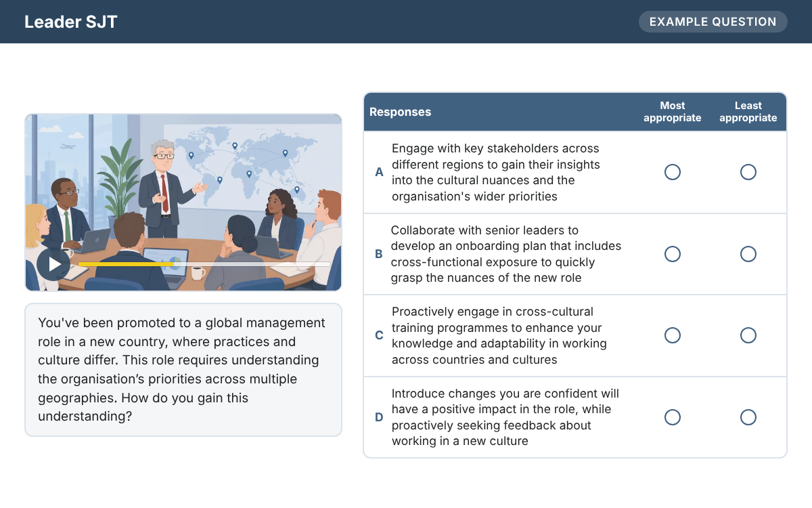Mark response B as least appropriate
812x508 pixels.
(748, 254)
